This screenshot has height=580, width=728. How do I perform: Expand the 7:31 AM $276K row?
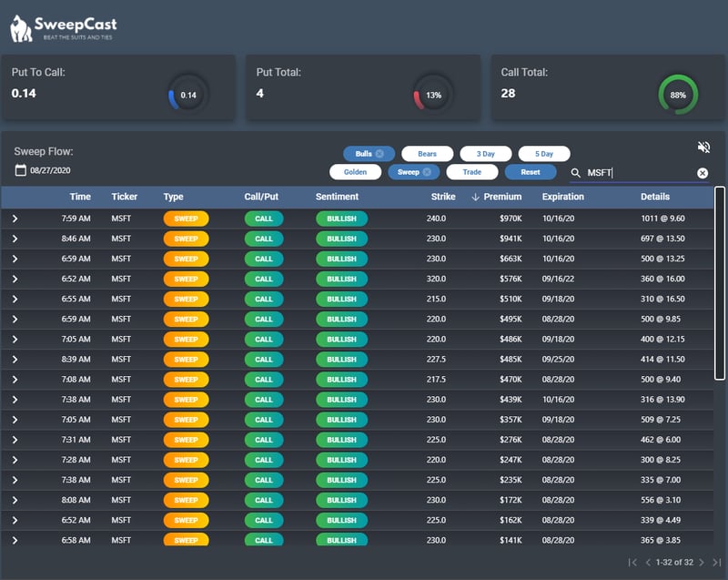coord(15,440)
